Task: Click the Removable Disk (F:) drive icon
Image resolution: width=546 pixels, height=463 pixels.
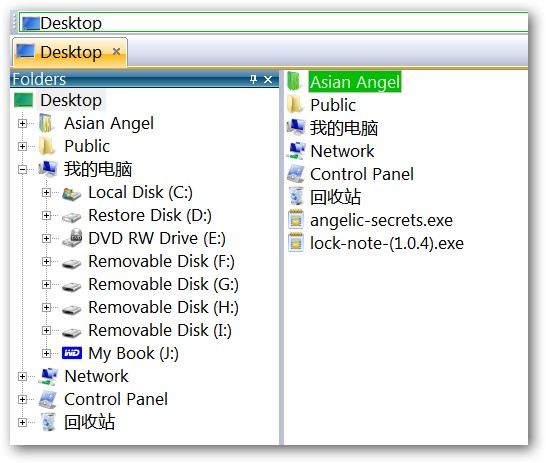Action: 72,263
